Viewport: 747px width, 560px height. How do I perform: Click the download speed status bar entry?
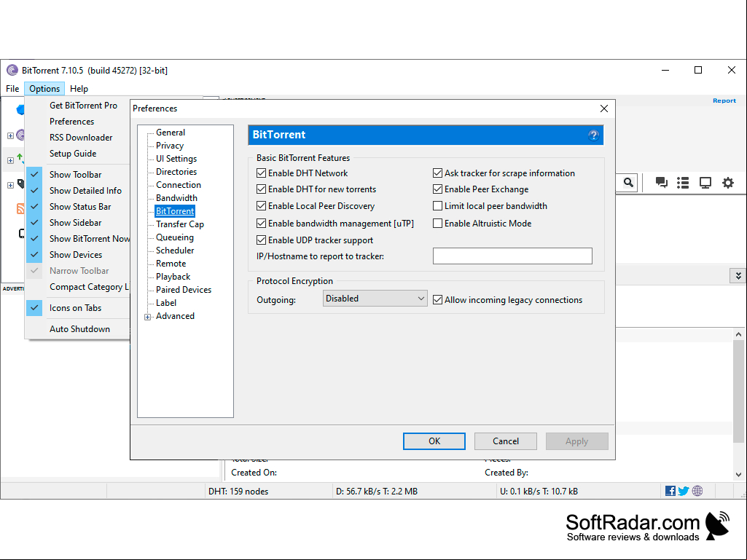tap(376, 492)
